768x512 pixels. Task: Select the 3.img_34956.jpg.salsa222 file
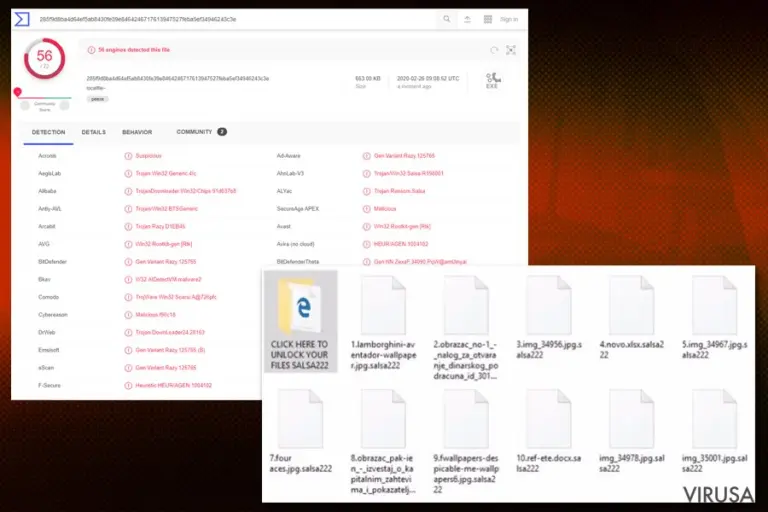coord(549,317)
